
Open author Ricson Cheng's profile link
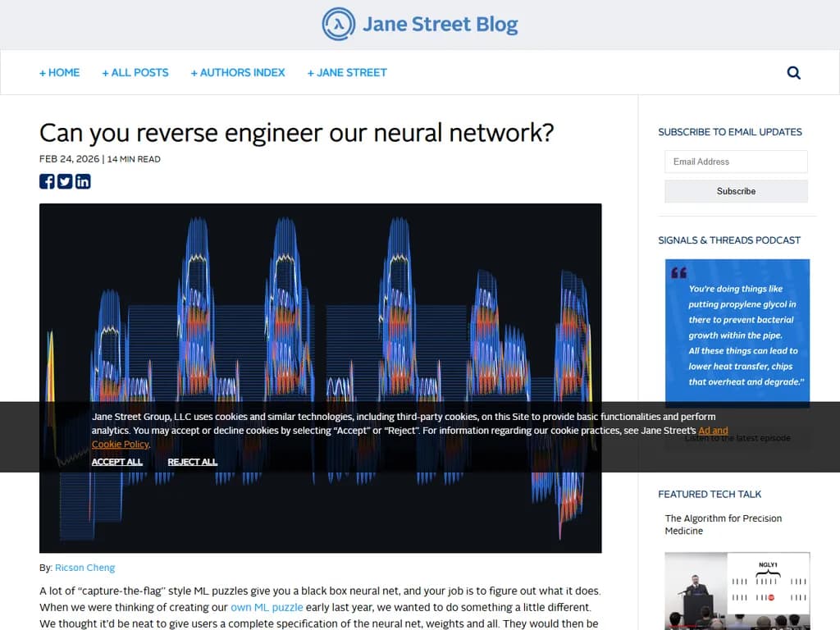pyautogui.click(x=85, y=568)
